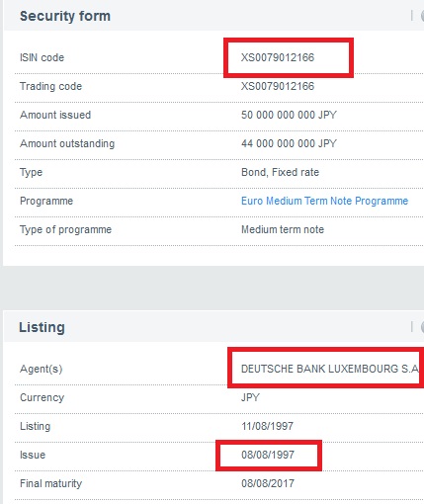Click the DEUTSCHE BANK LUXEMBOURG S.A agent name
The image size is (424, 504).
pos(330,369)
